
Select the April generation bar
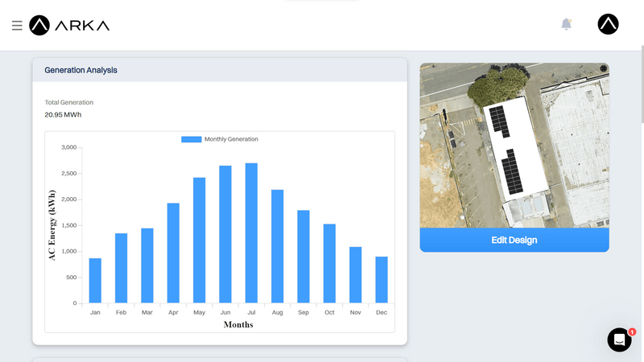173,253
